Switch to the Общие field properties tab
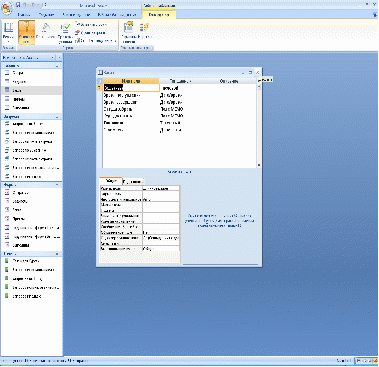The height and width of the screenshot is (367, 379). [x=111, y=181]
